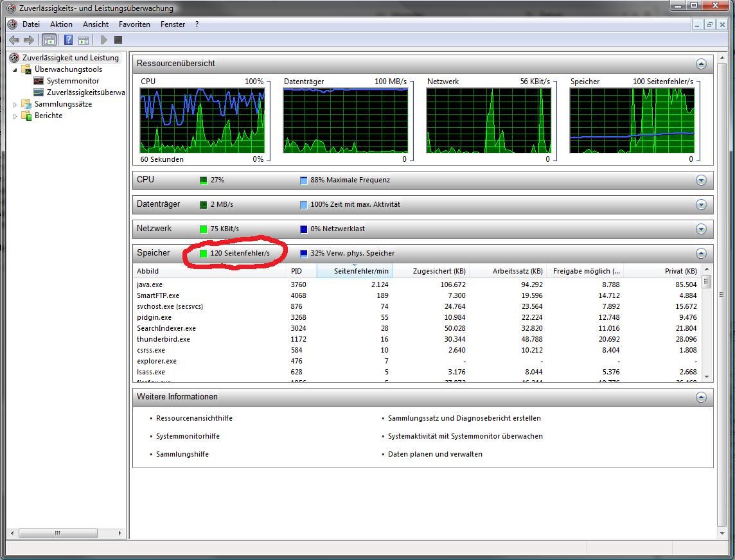Screen dimensions: 735x560
Task: Collapse the Ressourcenübersicht section
Action: point(701,64)
